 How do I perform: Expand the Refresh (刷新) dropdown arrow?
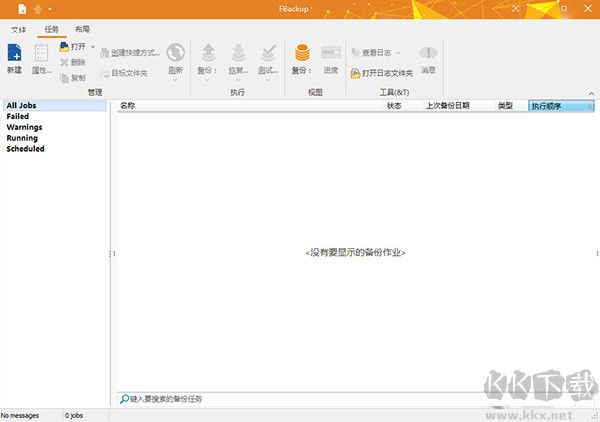coord(175,80)
